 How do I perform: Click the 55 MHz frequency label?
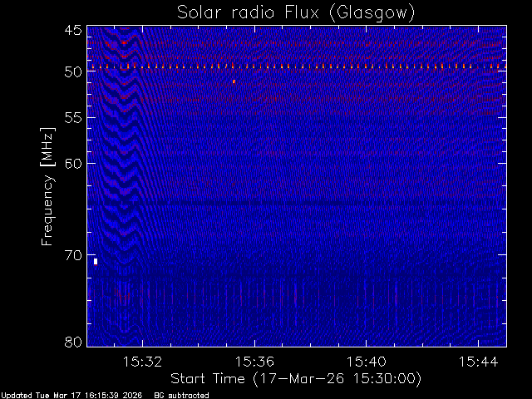pyautogui.click(x=73, y=118)
